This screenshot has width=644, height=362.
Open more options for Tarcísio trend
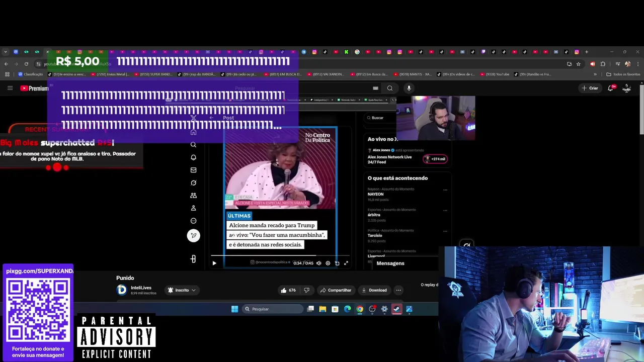click(x=445, y=231)
